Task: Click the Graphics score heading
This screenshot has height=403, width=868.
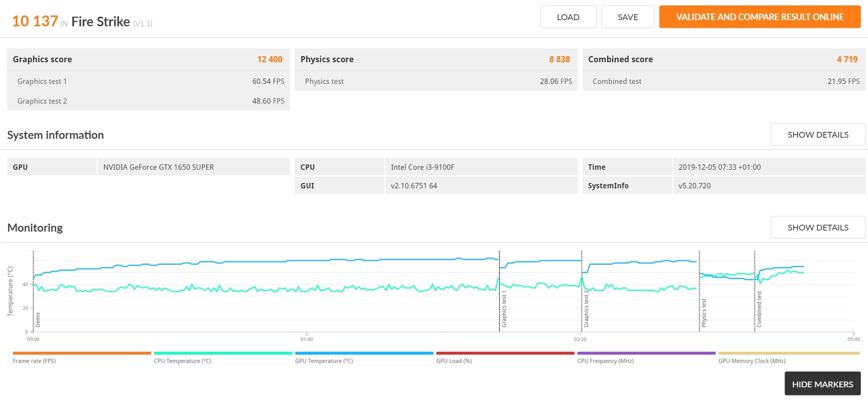Action: pyautogui.click(x=43, y=59)
